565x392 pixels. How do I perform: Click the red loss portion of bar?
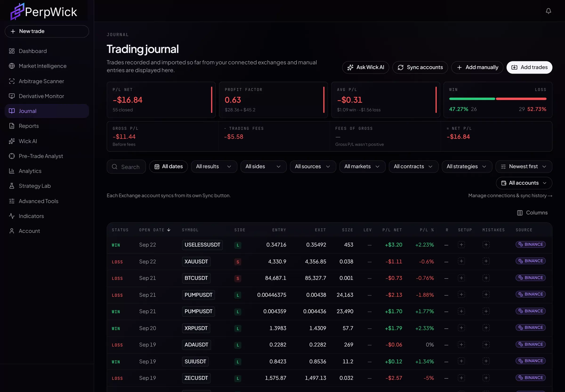coord(521,99)
